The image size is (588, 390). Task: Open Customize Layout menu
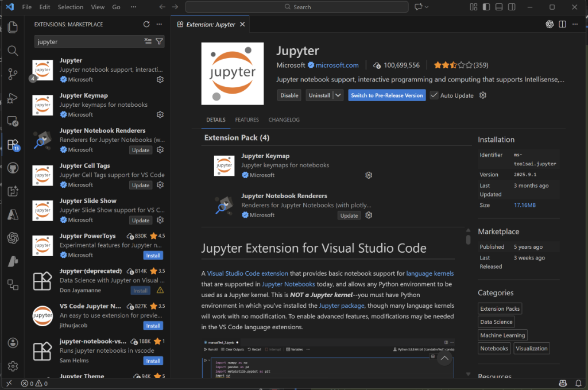coord(474,7)
